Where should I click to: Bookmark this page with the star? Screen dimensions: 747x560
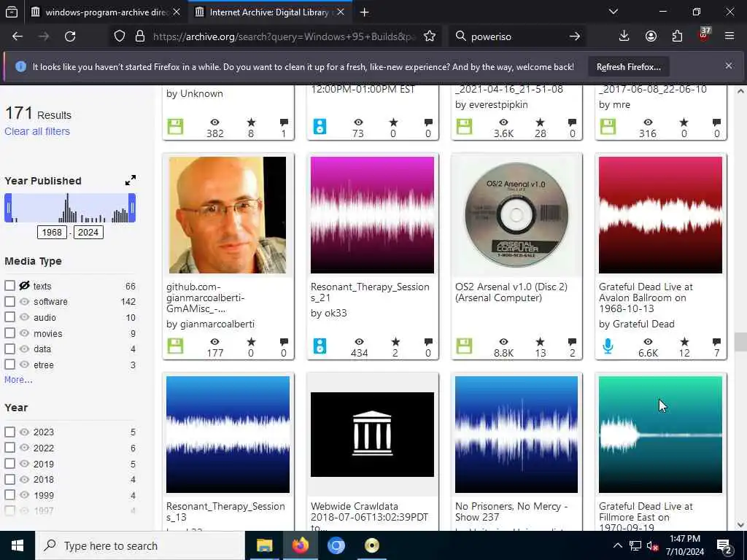coord(429,36)
